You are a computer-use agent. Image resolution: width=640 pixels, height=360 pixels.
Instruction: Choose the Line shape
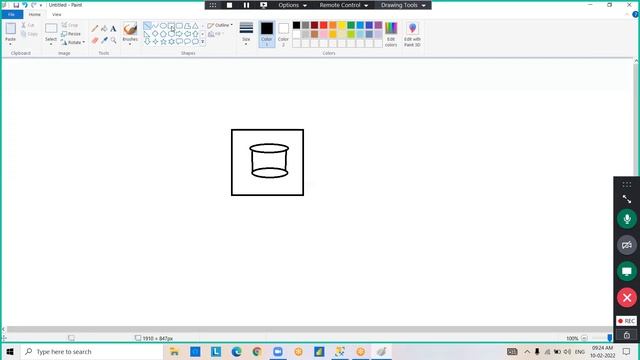coord(147,26)
